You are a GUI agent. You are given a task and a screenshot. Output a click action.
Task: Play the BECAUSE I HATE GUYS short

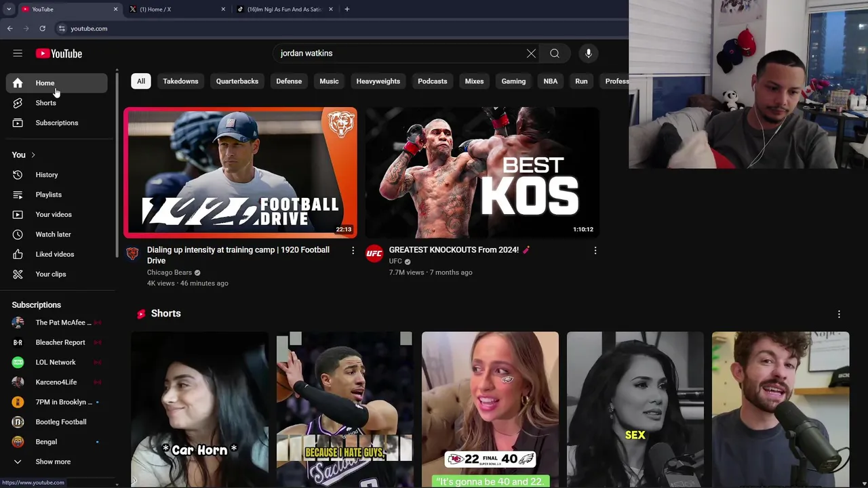point(344,409)
